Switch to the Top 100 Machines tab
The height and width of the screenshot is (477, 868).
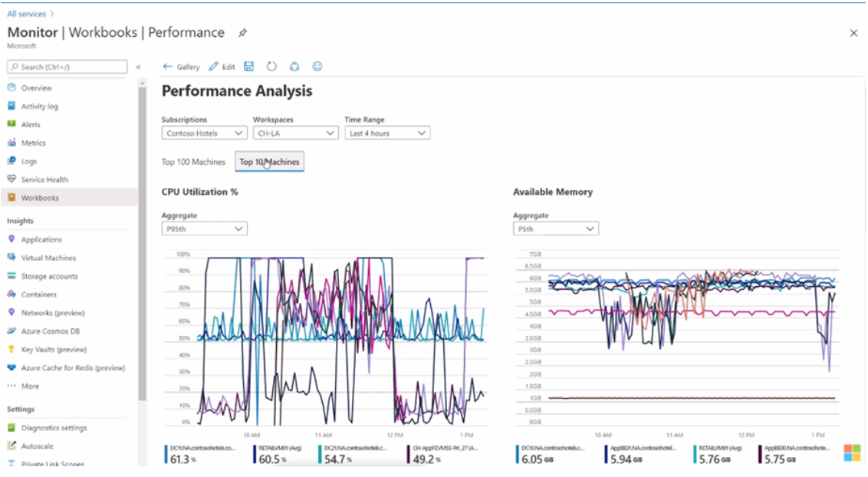(x=193, y=162)
